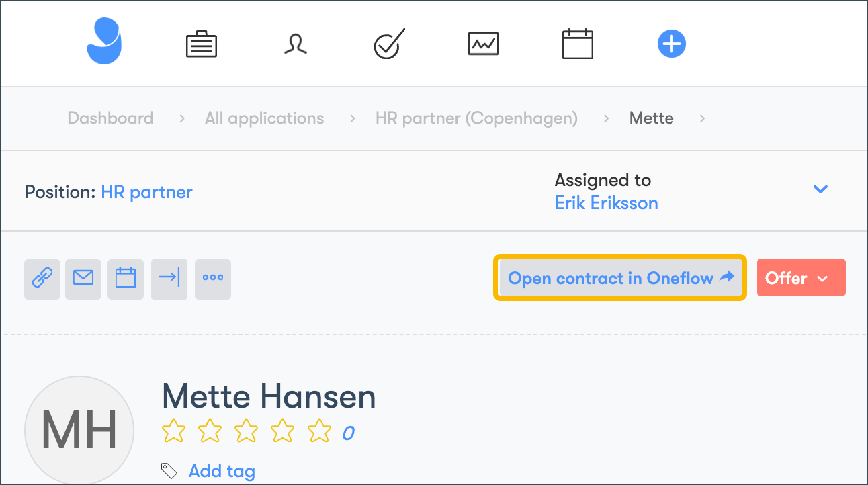This screenshot has width=868, height=485.
Task: Click Open contract in Oneflow button
Action: tap(620, 277)
